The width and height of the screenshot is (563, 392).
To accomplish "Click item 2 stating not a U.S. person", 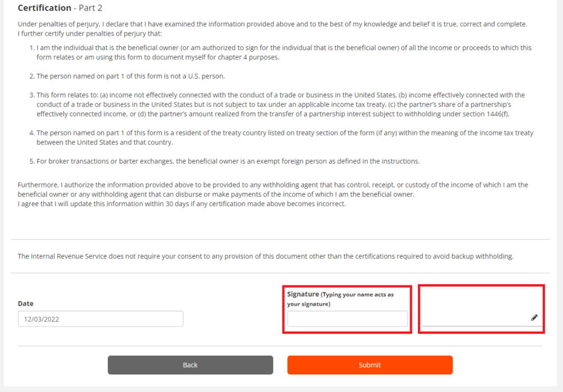I will click(x=127, y=76).
